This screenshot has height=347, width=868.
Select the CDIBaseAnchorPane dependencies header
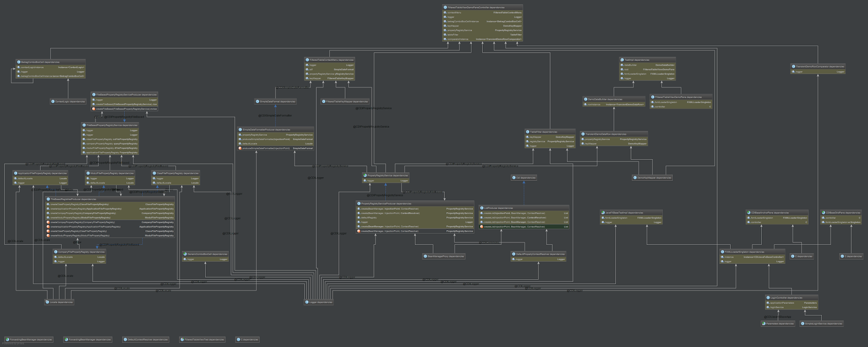click(777, 213)
